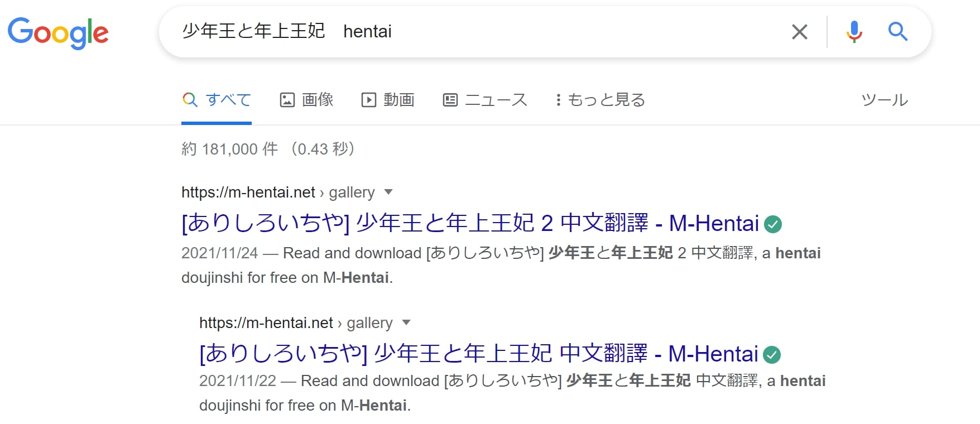The width and height of the screenshot is (980, 424).
Task: Click the 2021/11/22 snippet date
Action: coord(238,380)
